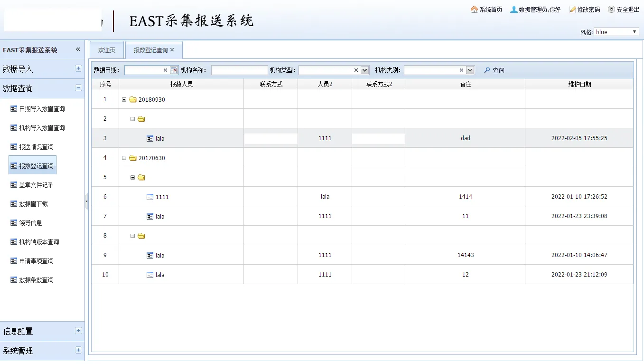Click the 机构名称 input field
This screenshot has height=364, width=644.
[x=239, y=70]
